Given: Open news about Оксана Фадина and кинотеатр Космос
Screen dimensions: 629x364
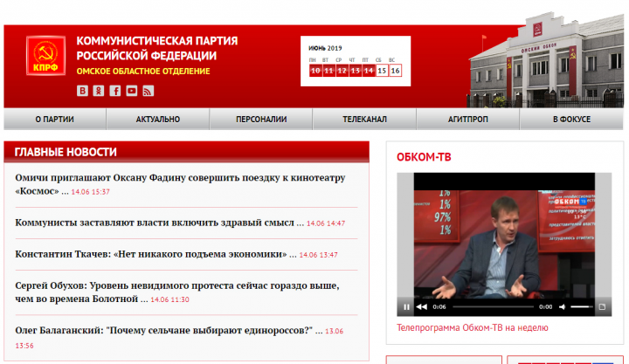Looking at the screenshot, I should click(x=180, y=184).
